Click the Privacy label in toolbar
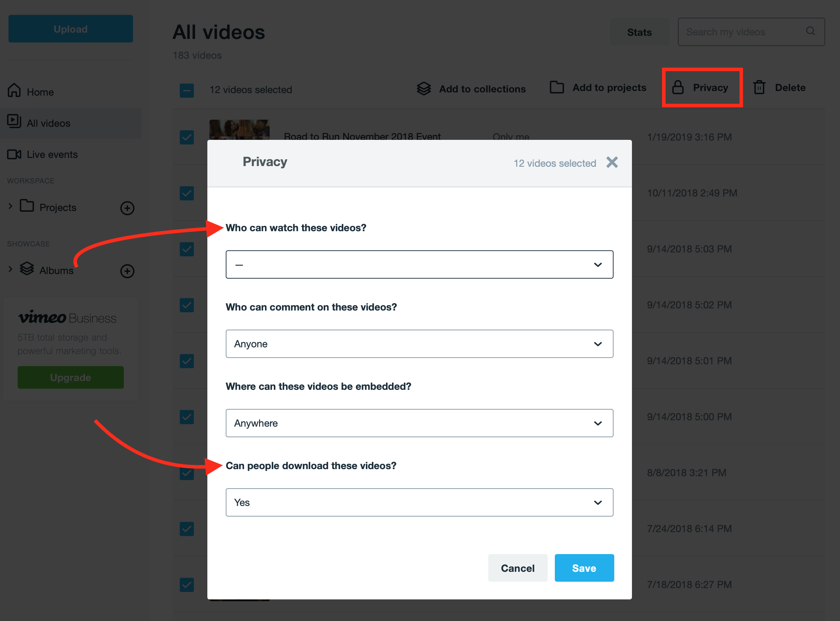 [710, 88]
